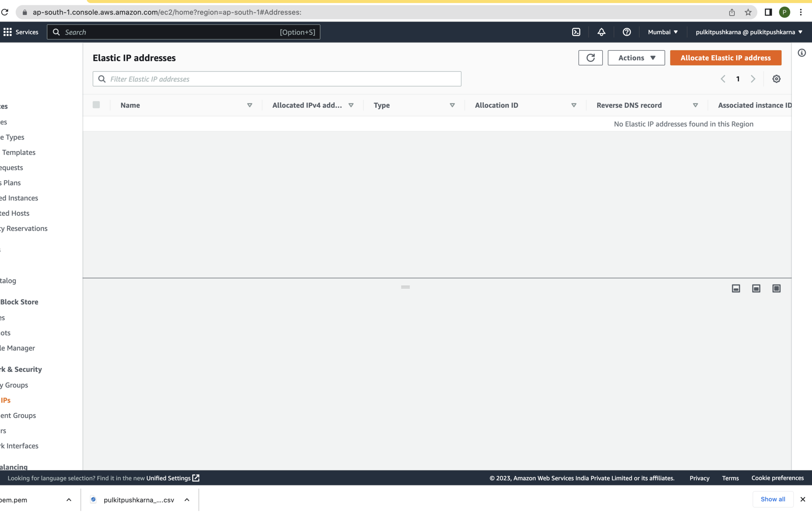Switch split panel to smallest size
This screenshot has height=514, width=812.
736,289
